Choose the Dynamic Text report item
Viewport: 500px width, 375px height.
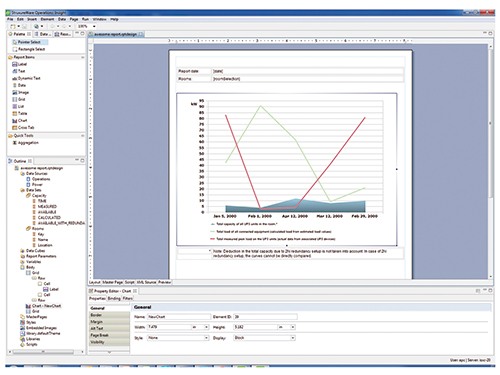point(26,78)
